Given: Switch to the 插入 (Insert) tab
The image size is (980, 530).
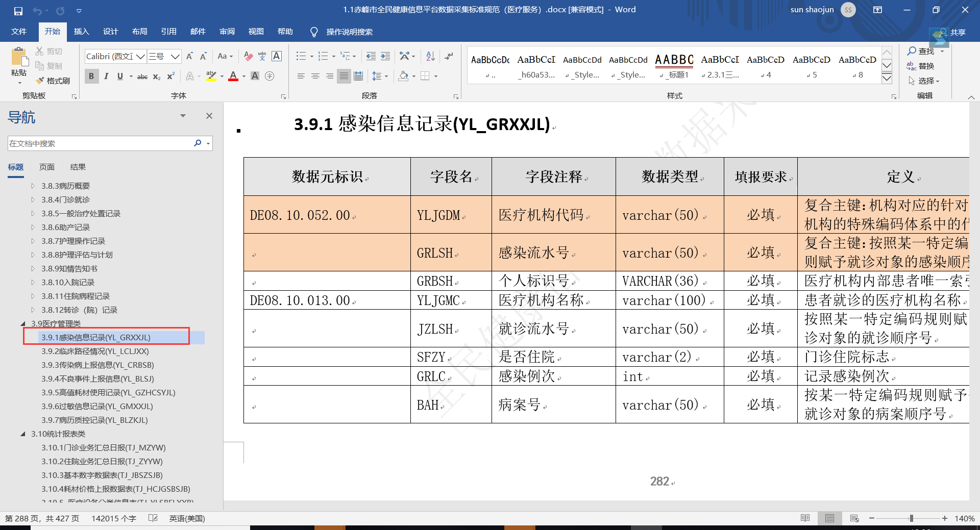Looking at the screenshot, I should 81,32.
